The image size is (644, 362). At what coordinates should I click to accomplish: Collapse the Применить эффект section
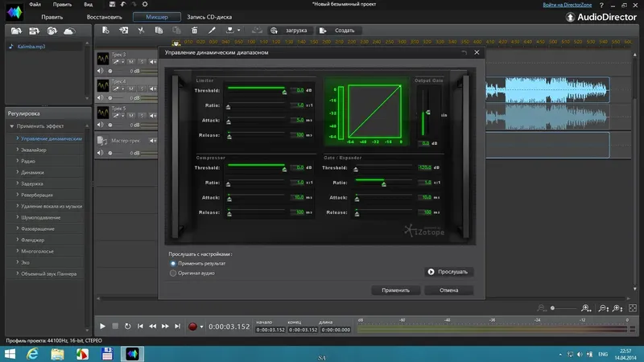(x=12, y=126)
